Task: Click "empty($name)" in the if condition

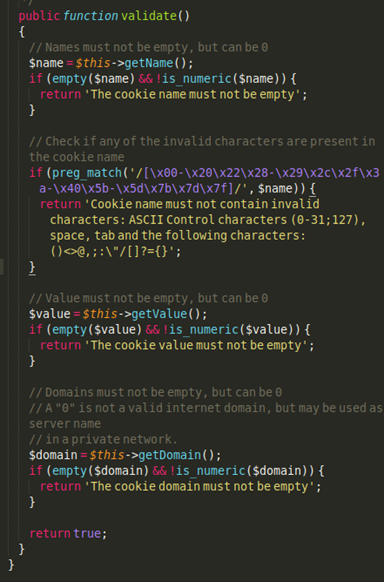Action: coord(93,79)
